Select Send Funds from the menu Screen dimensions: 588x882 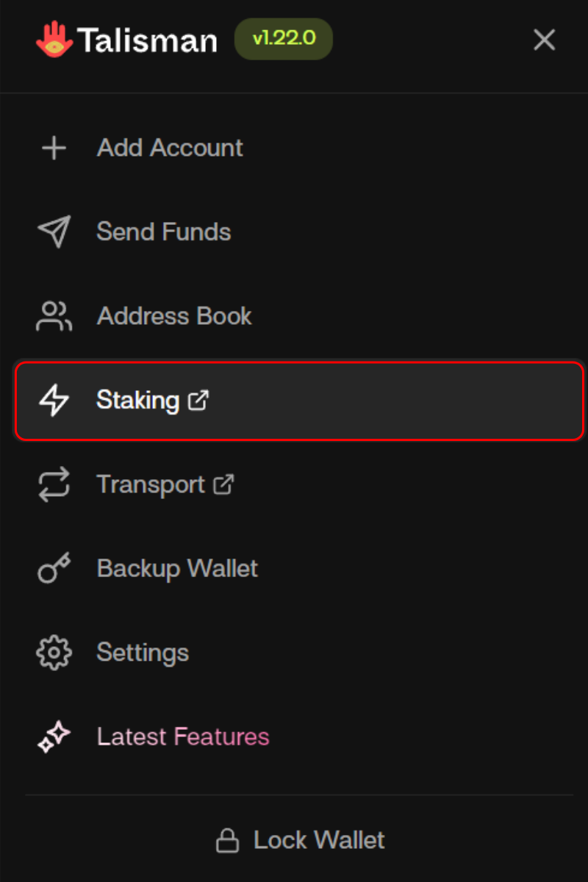pos(164,232)
